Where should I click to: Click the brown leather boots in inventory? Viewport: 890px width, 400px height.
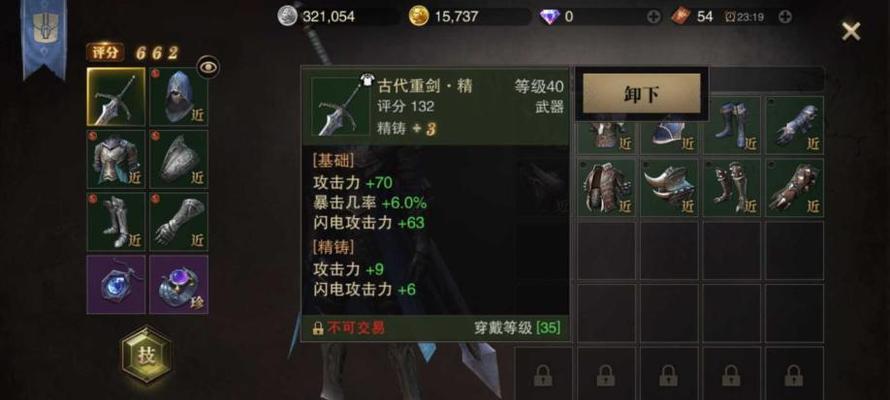(x=732, y=188)
